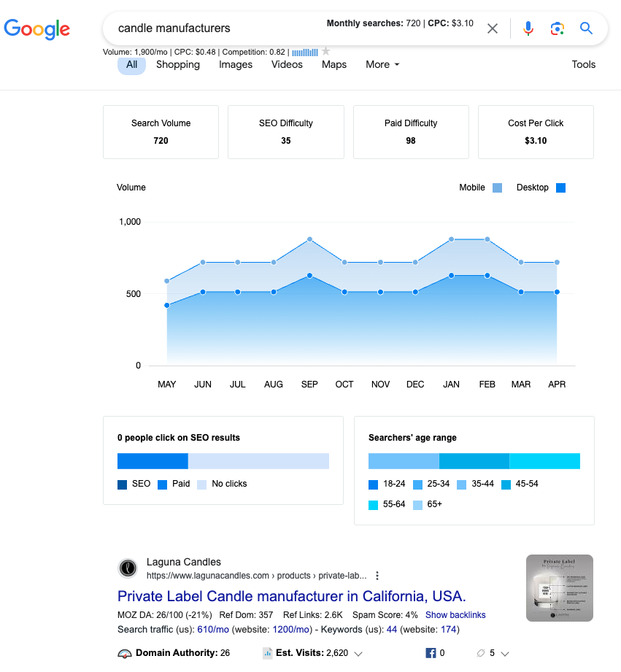The height and width of the screenshot is (672, 621).
Task: Click the magnifying glass search button
Action: coord(586,28)
